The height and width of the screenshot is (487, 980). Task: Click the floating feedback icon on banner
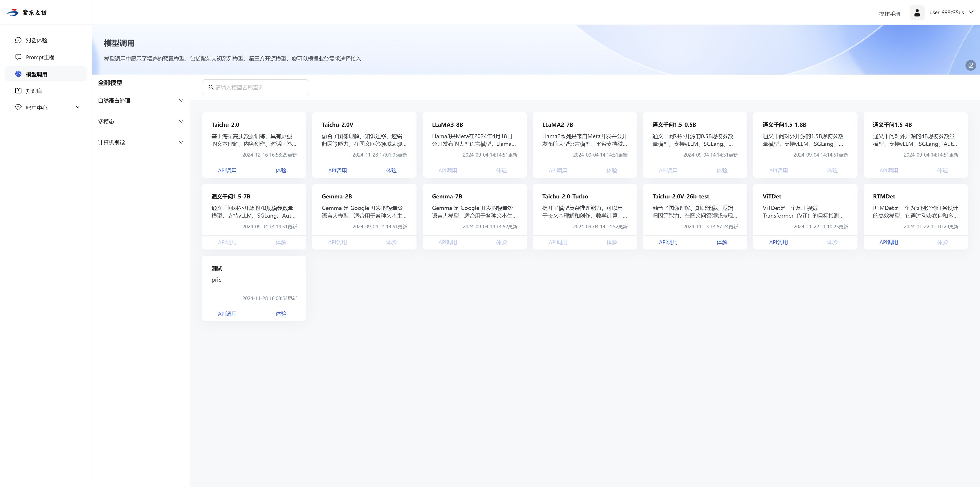(x=971, y=65)
